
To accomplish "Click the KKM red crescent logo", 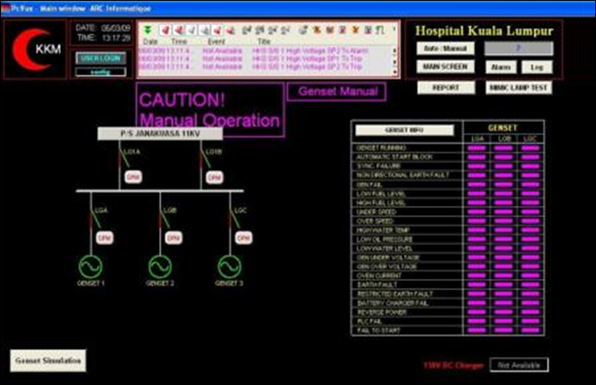I will point(36,49).
